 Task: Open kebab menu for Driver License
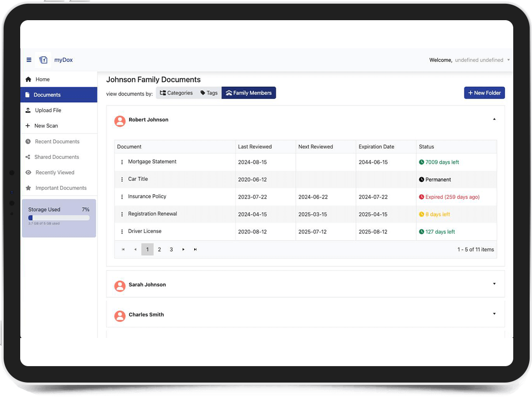click(x=122, y=232)
